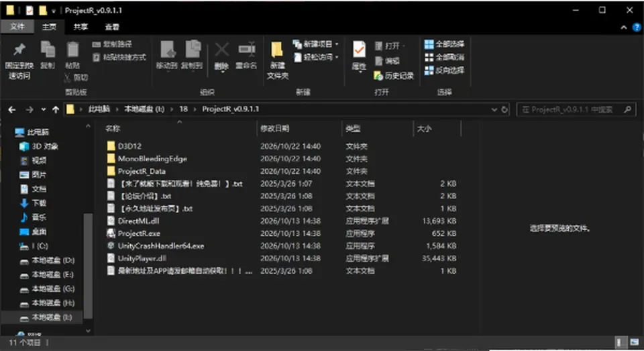This screenshot has height=351, width=644.
Task: Open the Copy to command
Action: [193, 54]
